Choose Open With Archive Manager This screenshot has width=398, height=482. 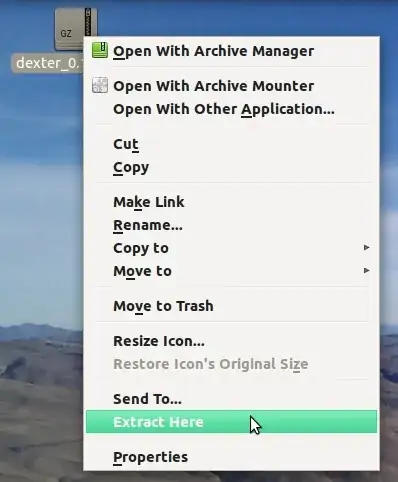(231, 51)
